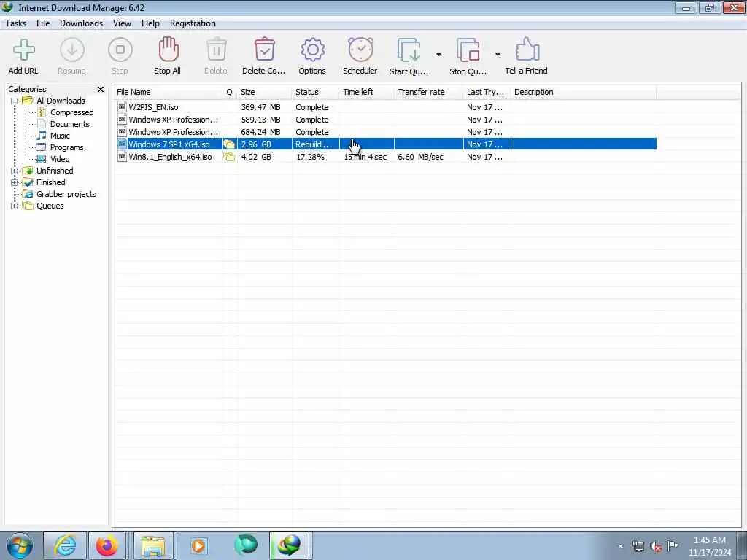This screenshot has width=747, height=560.
Task: Click the Add URL toolbar icon
Action: (23, 50)
